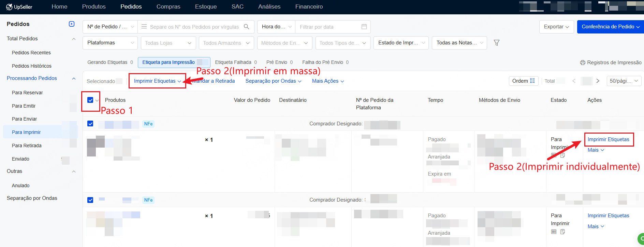Screen dimensions: 644x247
Task: Open the Estoque menu
Action: [x=206, y=7]
